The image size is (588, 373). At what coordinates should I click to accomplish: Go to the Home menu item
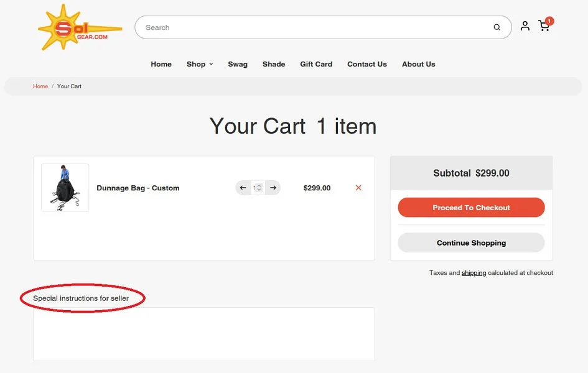pyautogui.click(x=161, y=64)
